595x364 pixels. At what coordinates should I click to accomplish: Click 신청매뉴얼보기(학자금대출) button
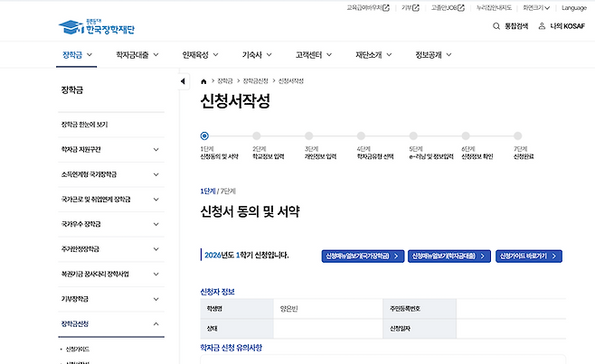[449, 257]
